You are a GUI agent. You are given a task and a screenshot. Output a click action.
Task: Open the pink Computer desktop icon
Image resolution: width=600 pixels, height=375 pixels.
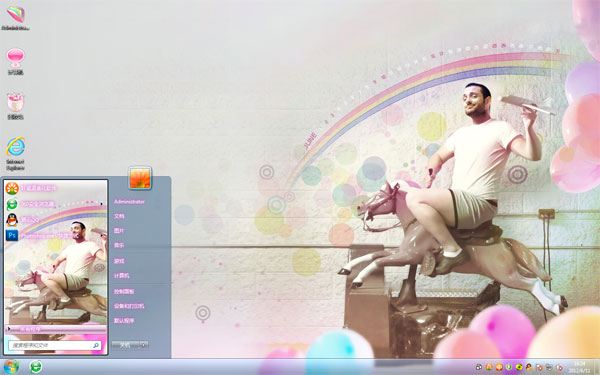(x=15, y=62)
